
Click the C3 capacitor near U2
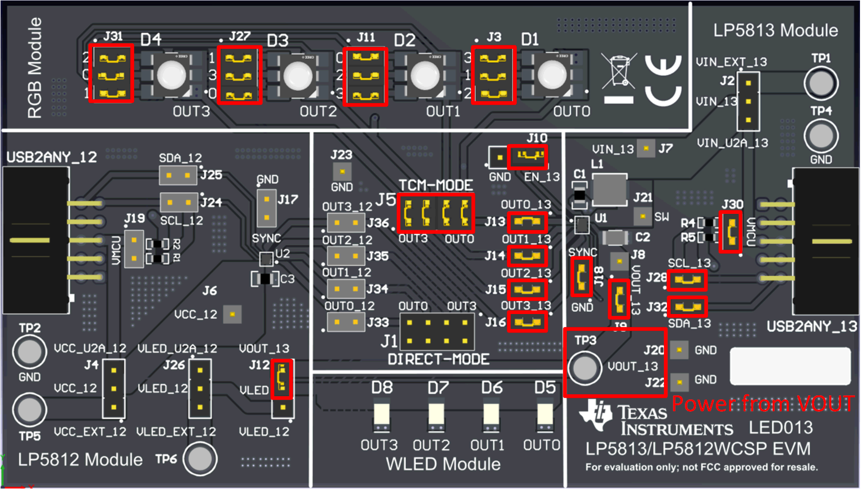(x=265, y=279)
